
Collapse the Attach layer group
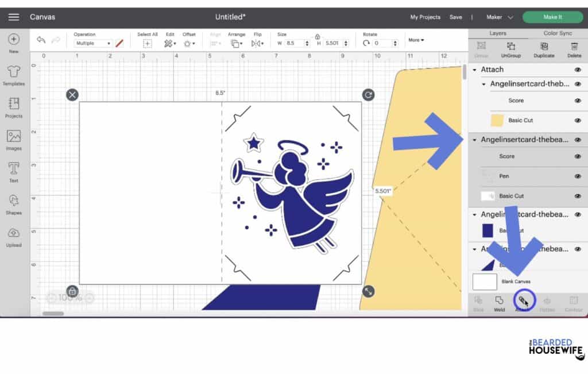[474, 69]
